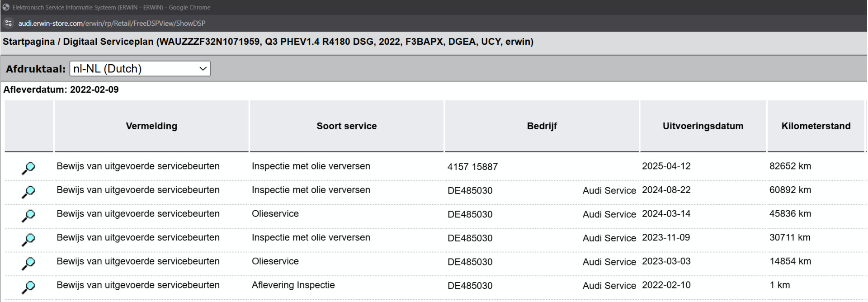The image size is (868, 302).
Task: Select the Vermelding column header
Action: point(151,126)
